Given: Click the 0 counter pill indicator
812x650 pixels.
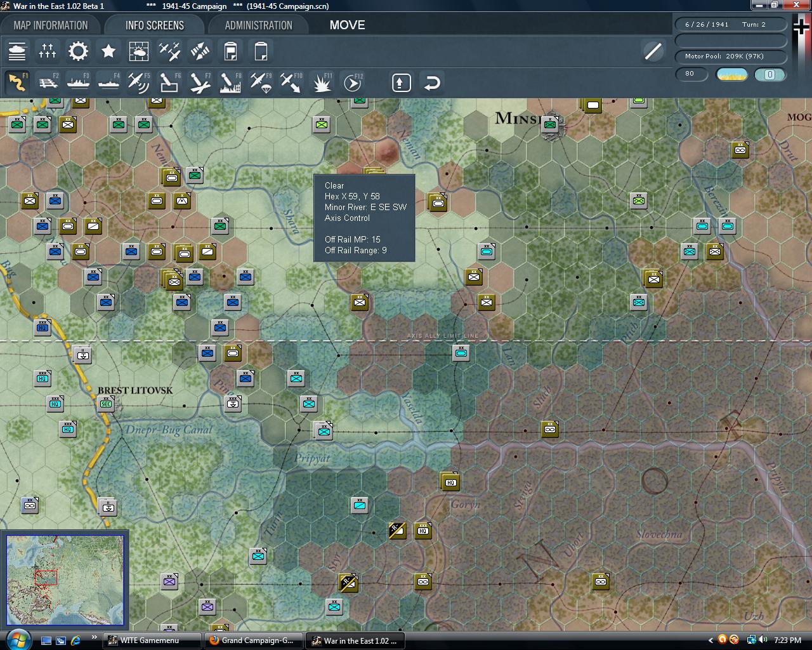Looking at the screenshot, I should click(x=769, y=74).
